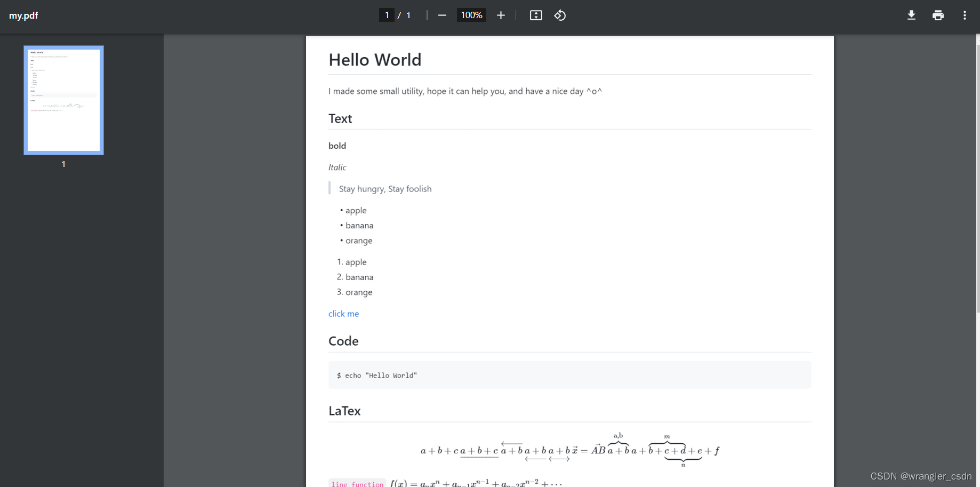Click the 'line function' inline code tag
980x487 pixels.
[x=357, y=484]
